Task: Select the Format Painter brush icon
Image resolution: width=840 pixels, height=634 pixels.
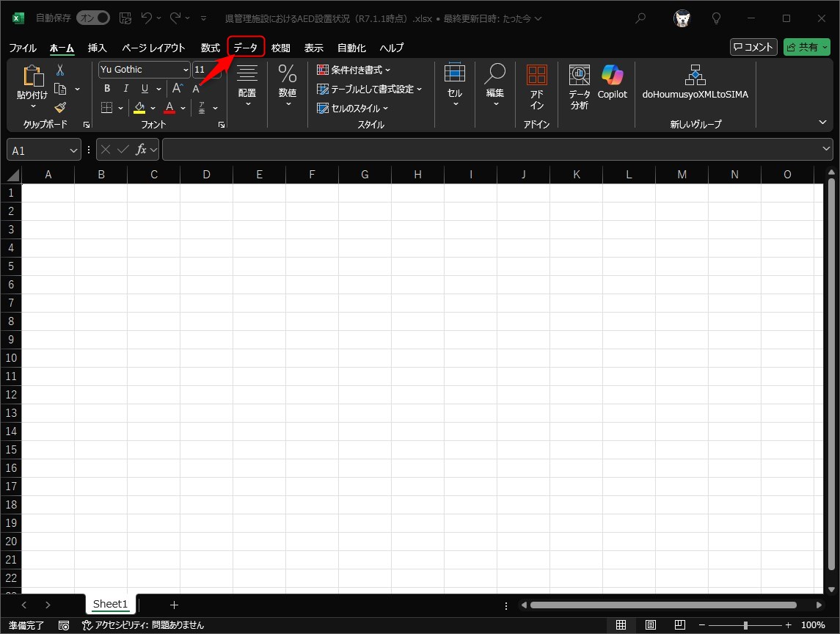Action: [60, 107]
